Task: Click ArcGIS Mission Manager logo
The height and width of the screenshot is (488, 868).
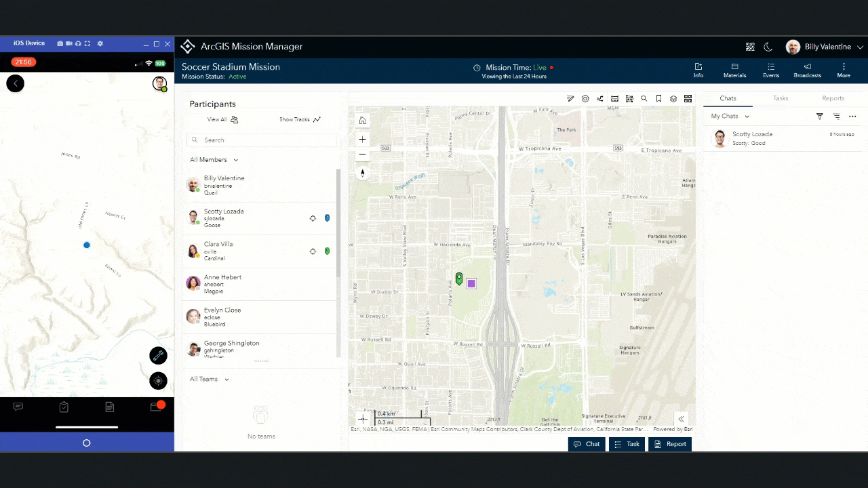Action: pos(187,47)
